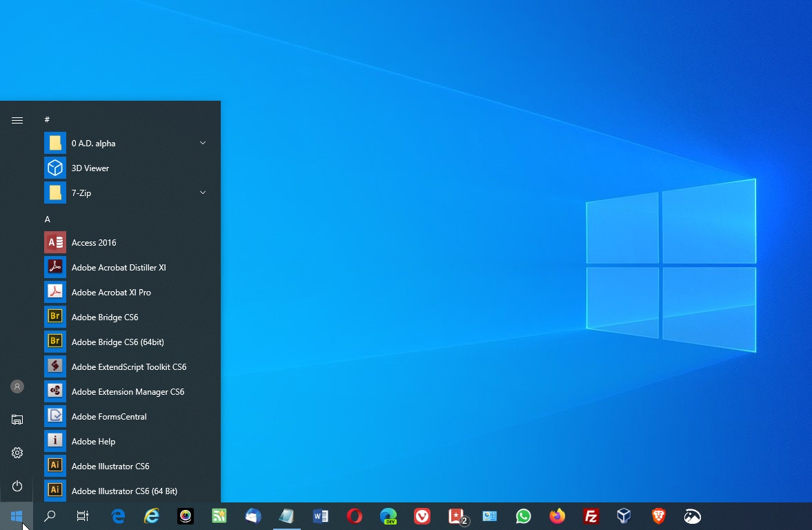Open Word from the taskbar
The width and height of the screenshot is (812, 530).
(x=321, y=516)
